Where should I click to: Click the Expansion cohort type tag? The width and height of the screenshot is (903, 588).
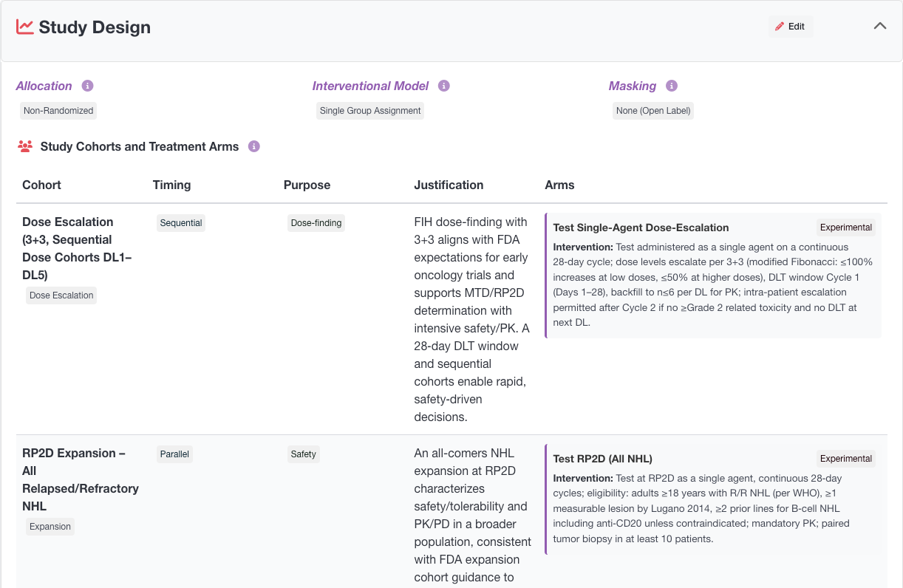50,527
